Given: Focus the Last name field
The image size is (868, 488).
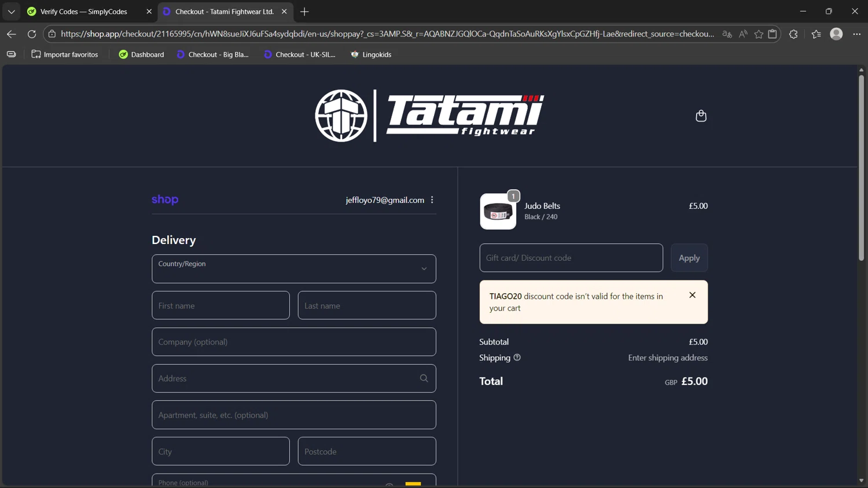Looking at the screenshot, I should point(367,305).
